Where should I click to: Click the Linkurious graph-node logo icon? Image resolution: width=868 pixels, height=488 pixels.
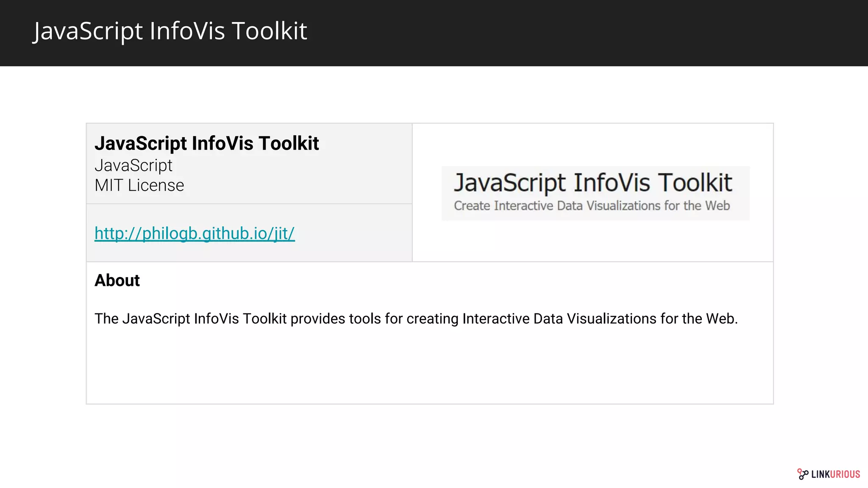tap(802, 474)
